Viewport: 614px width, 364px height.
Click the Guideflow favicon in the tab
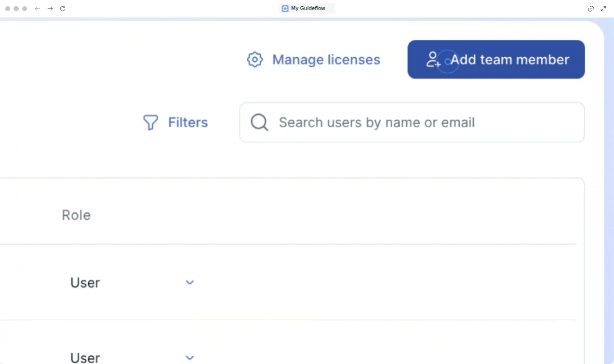285,8
